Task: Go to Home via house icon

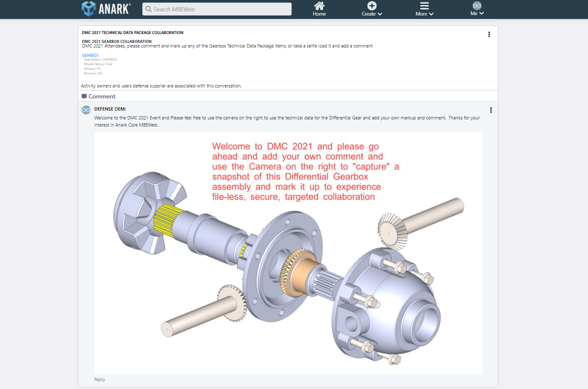Action: pos(319,5)
